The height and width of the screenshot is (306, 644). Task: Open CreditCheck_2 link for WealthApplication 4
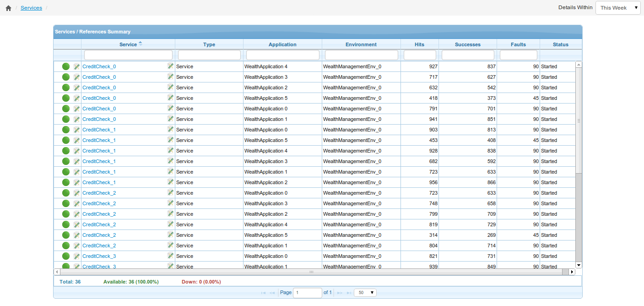(99, 224)
